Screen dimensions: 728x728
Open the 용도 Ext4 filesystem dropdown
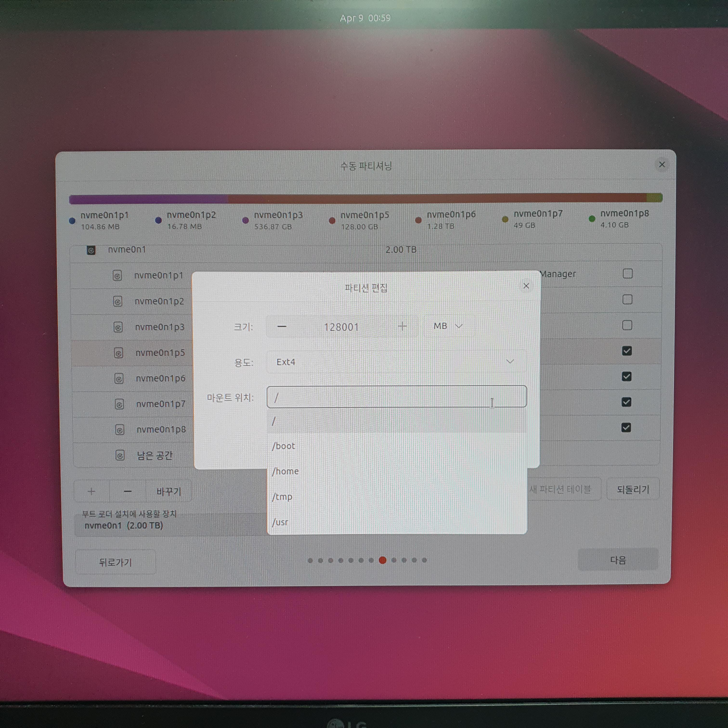coord(396,362)
